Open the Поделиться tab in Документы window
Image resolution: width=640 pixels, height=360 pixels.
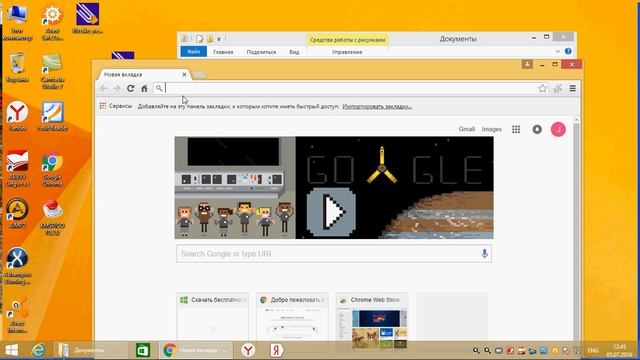click(x=261, y=52)
